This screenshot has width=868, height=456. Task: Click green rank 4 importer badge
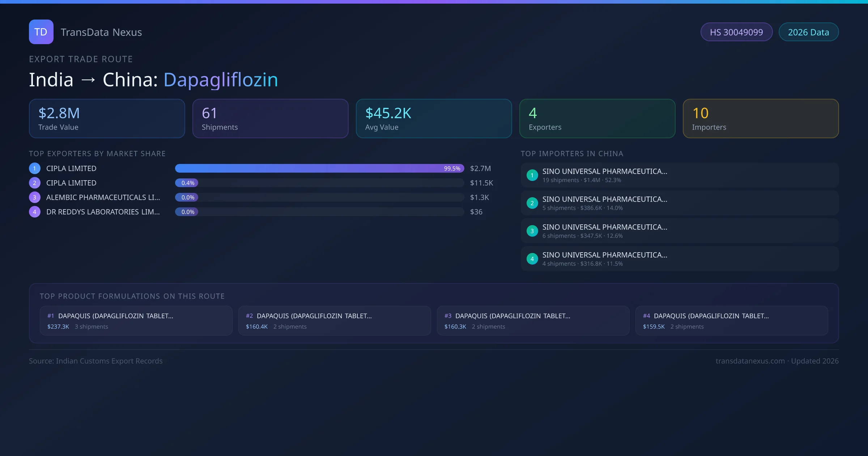pos(532,259)
